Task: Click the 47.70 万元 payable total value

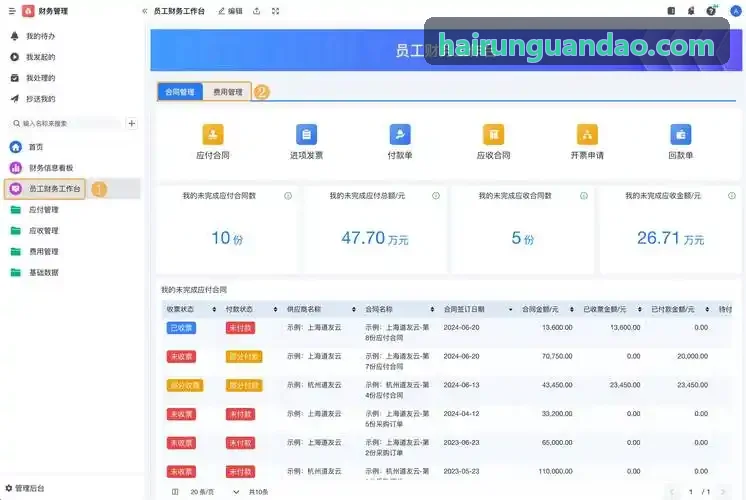Action: [375, 238]
